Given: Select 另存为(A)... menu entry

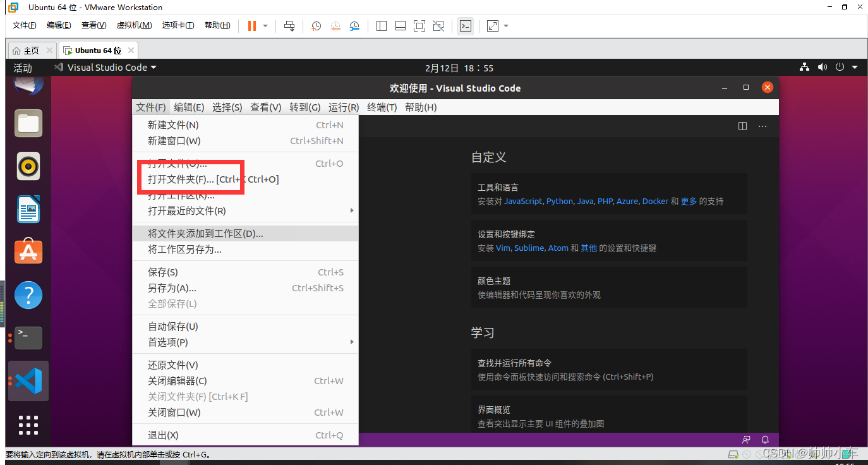Looking at the screenshot, I should point(245,288).
